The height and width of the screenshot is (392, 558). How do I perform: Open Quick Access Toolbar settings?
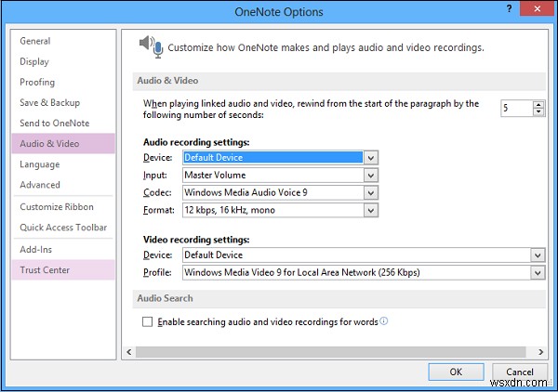click(x=63, y=228)
